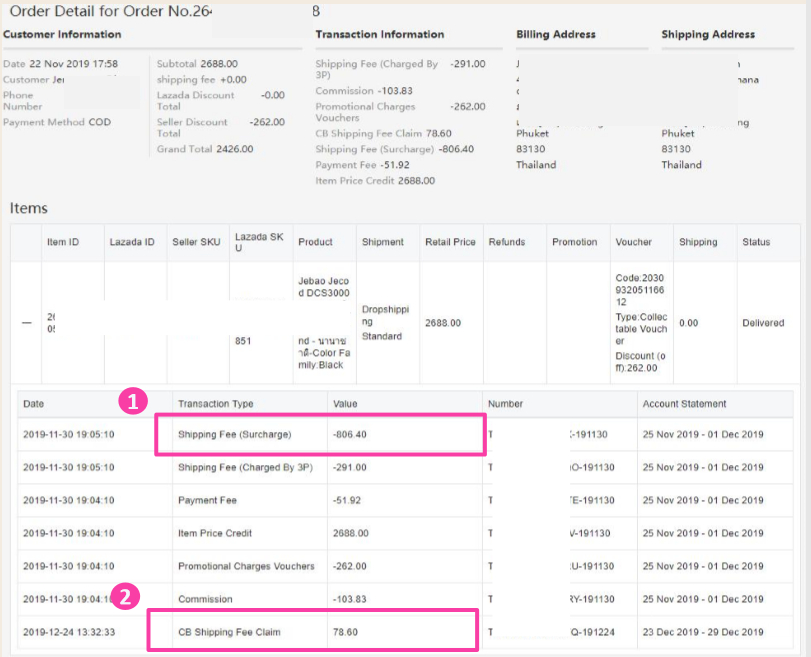
Task: Click the Billing Address heading
Action: coord(556,34)
